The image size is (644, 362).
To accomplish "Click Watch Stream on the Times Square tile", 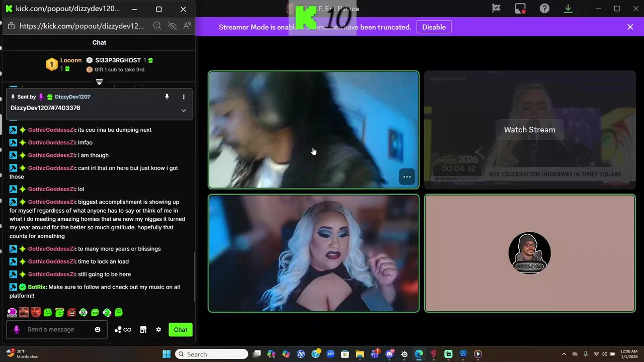I will point(529,130).
